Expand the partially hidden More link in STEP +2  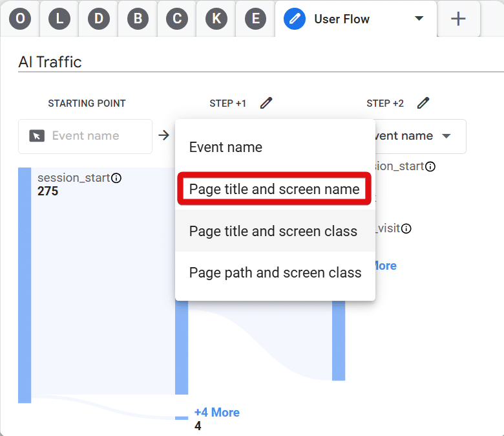(x=386, y=266)
